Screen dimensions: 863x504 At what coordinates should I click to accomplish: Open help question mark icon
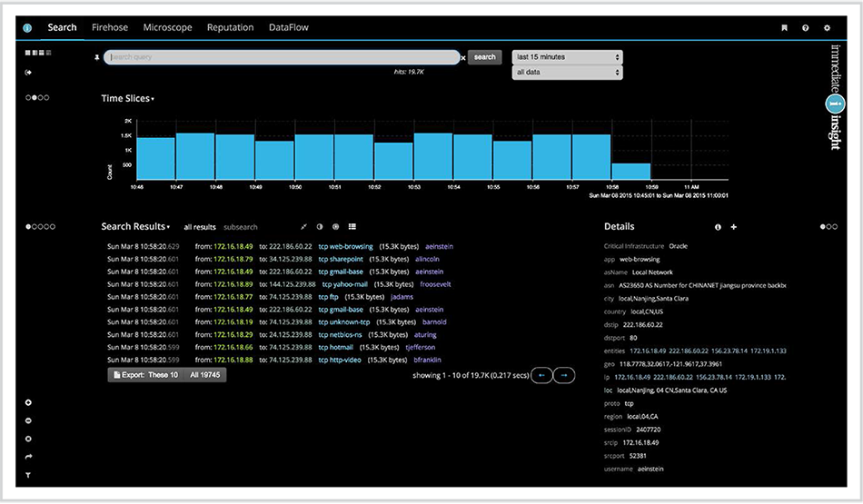pos(805,27)
